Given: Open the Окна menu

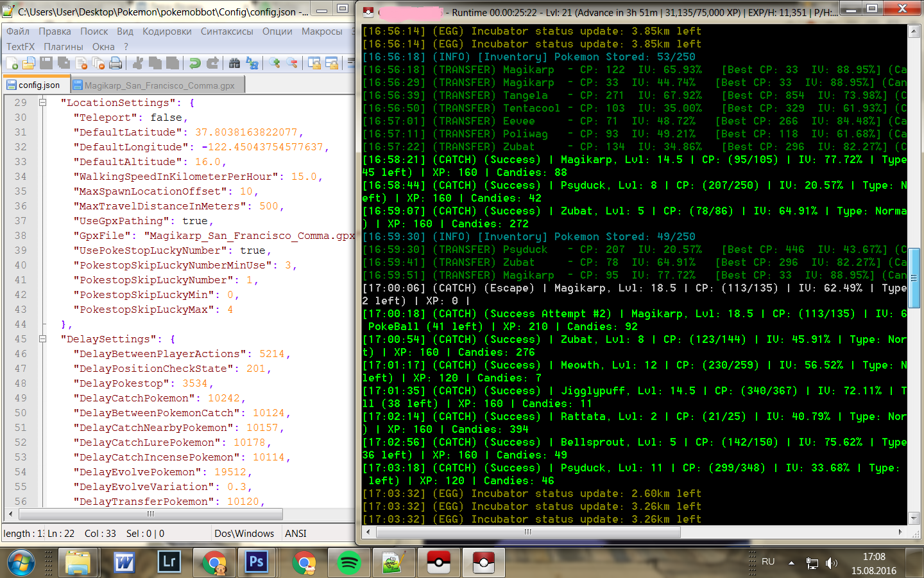Looking at the screenshot, I should pos(103,47).
